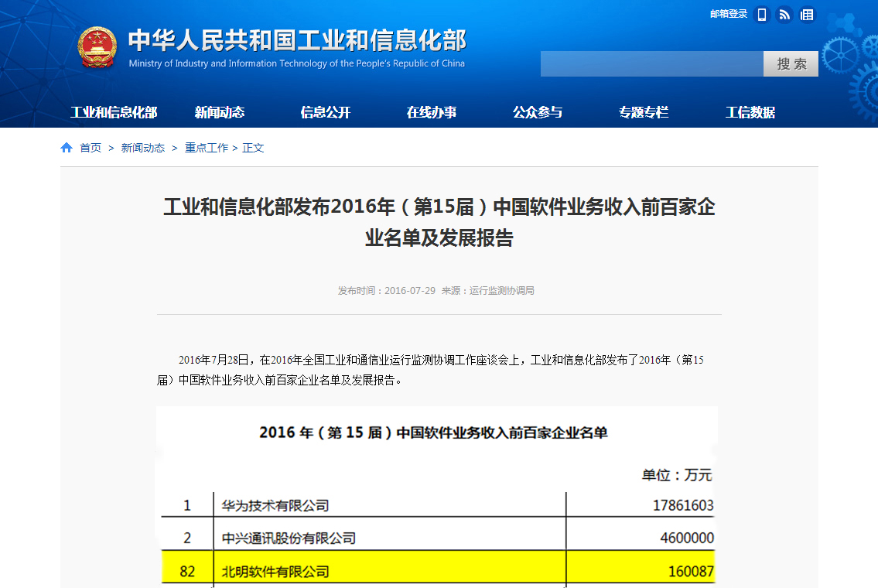Select the 公众参与 navigation item
The image size is (878, 588).
click(538, 112)
